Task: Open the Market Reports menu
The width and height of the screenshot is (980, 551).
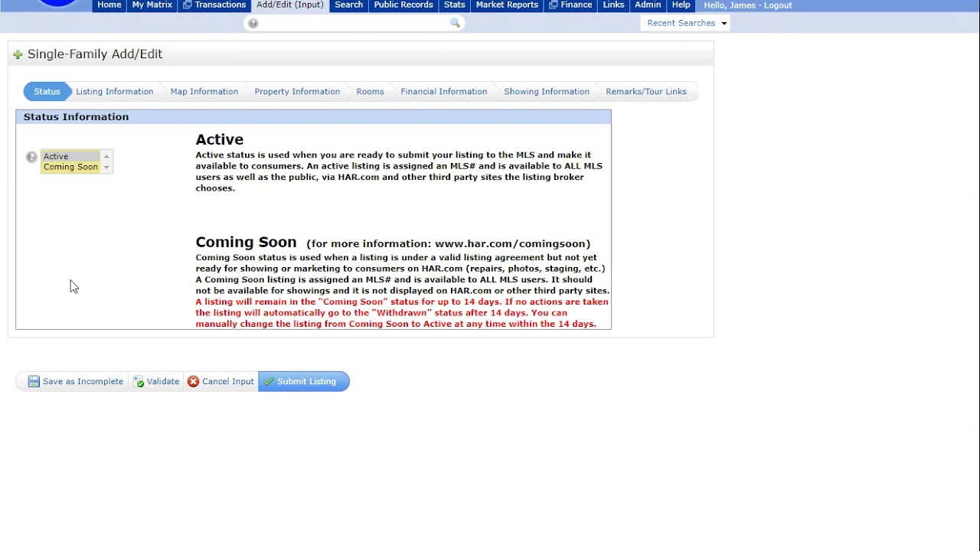Action: (x=507, y=5)
